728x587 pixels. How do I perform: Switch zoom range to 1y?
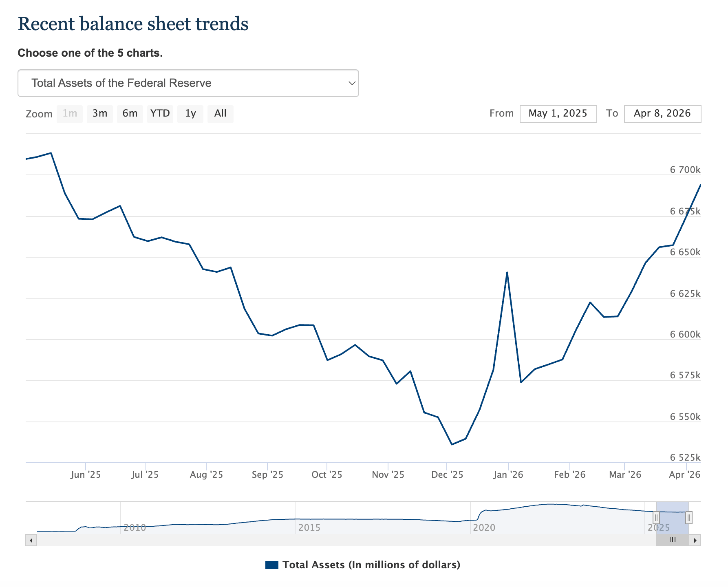(x=190, y=114)
